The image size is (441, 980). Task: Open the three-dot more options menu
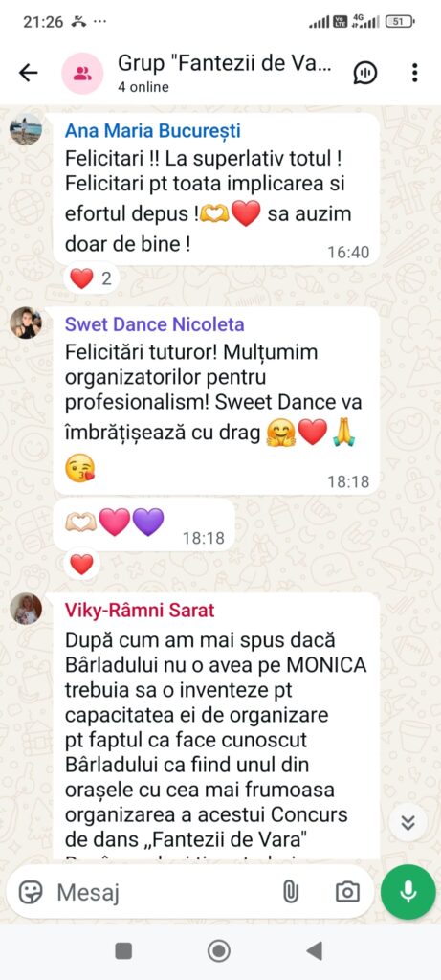click(x=415, y=73)
